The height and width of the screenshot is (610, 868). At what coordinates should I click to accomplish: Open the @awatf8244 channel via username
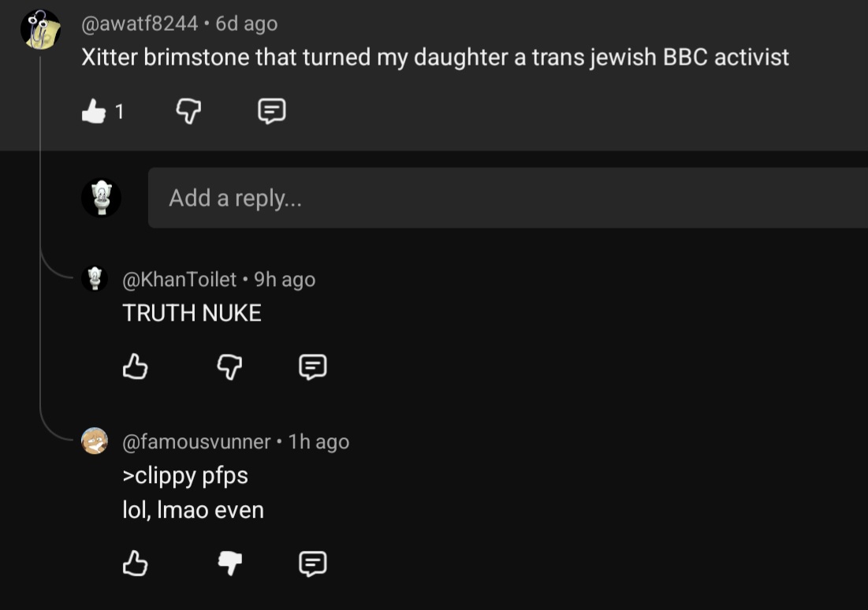coord(140,24)
